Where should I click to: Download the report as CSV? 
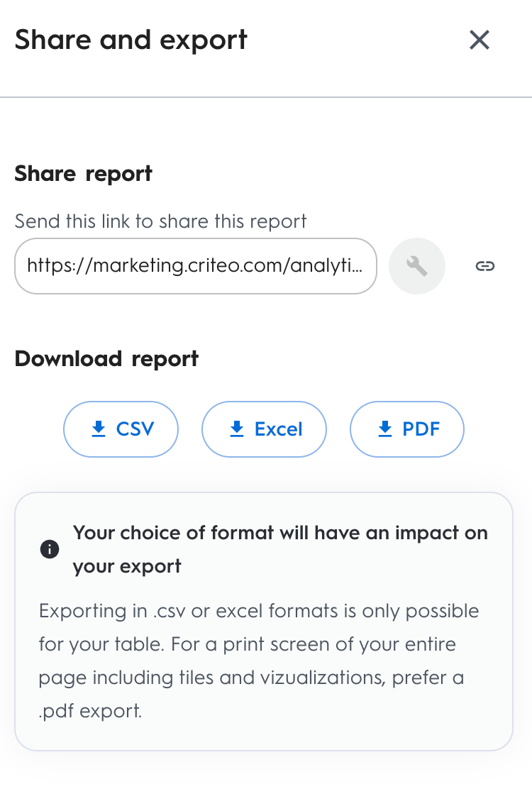(121, 429)
